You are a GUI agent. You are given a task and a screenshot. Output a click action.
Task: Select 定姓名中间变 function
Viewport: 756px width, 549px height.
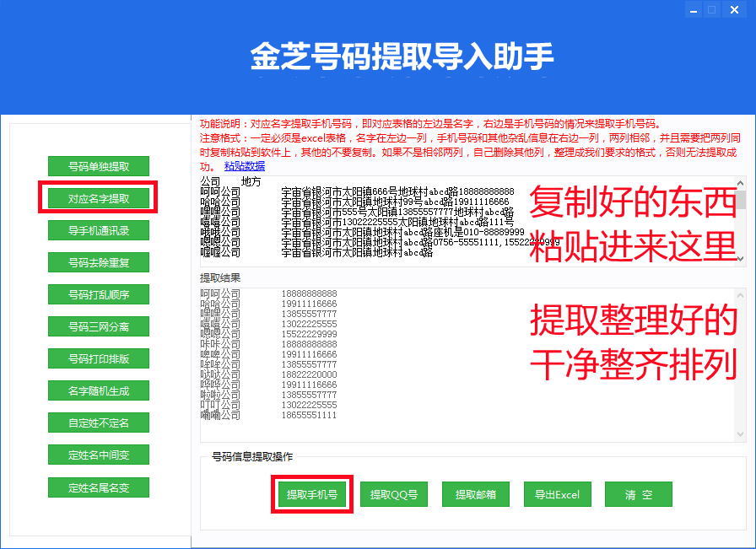click(99, 455)
